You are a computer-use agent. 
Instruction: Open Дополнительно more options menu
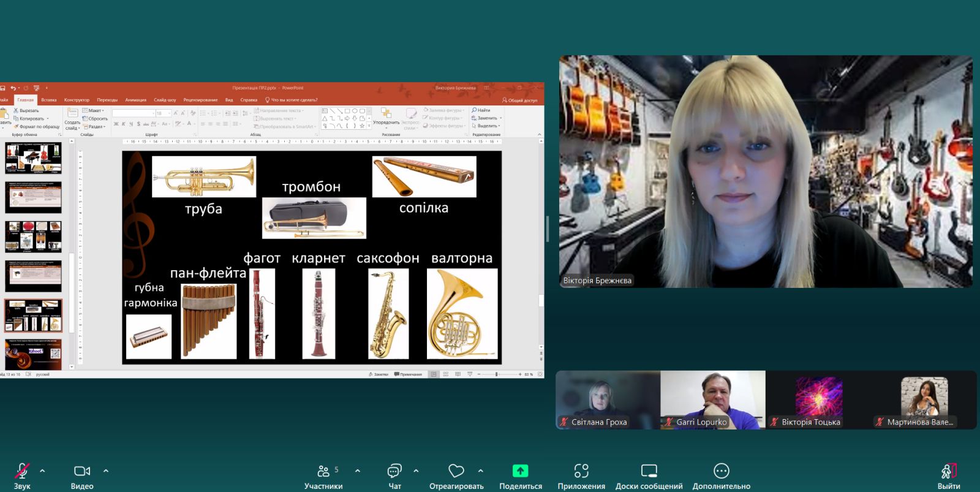[721, 472]
